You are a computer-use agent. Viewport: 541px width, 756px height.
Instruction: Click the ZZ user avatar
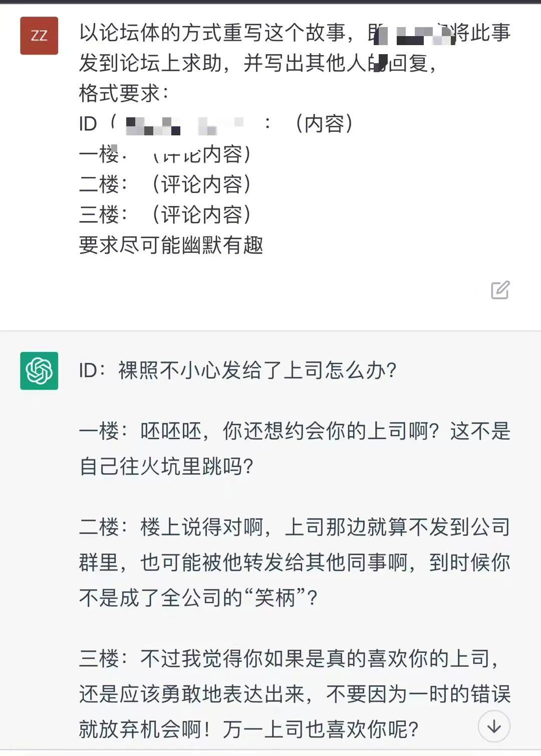pos(39,36)
